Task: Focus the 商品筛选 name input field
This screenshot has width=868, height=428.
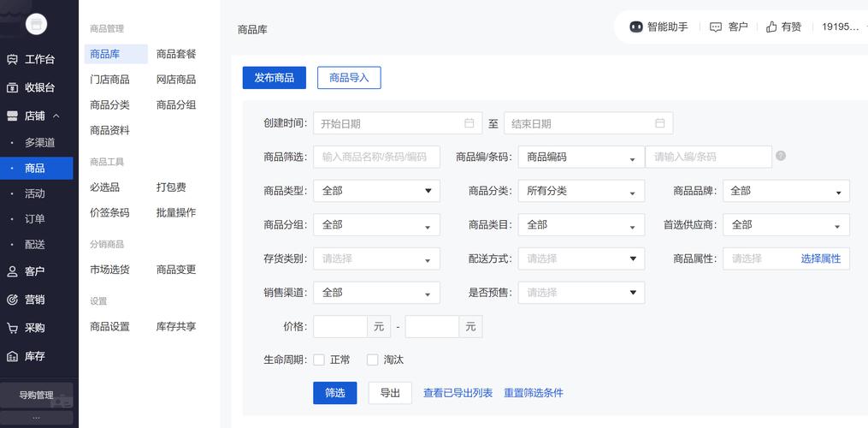Action: (376, 157)
